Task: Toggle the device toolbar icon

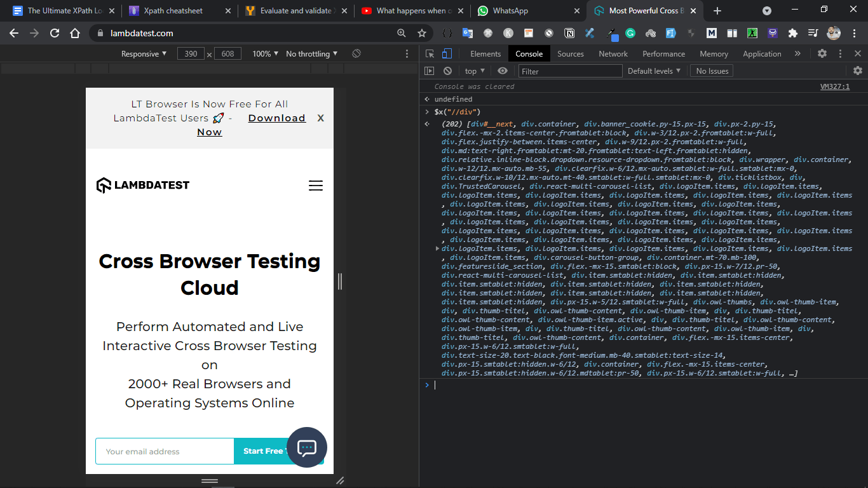Action: point(447,54)
